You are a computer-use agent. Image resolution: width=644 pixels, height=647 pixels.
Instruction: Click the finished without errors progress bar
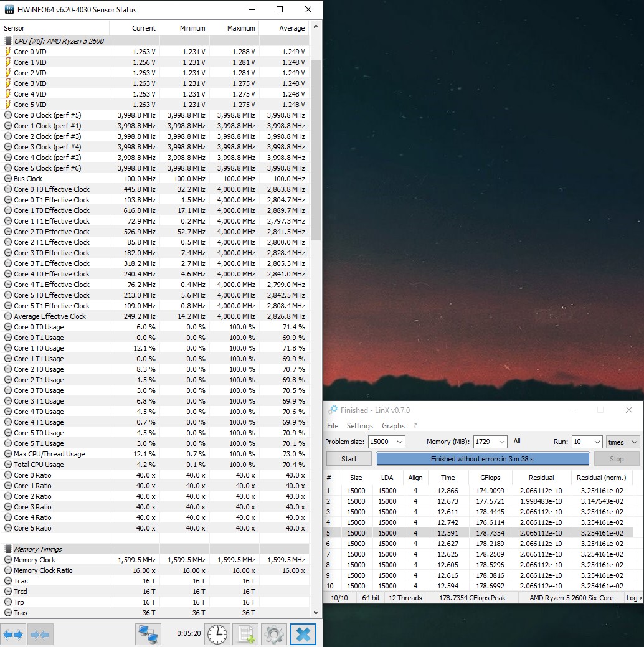point(483,459)
